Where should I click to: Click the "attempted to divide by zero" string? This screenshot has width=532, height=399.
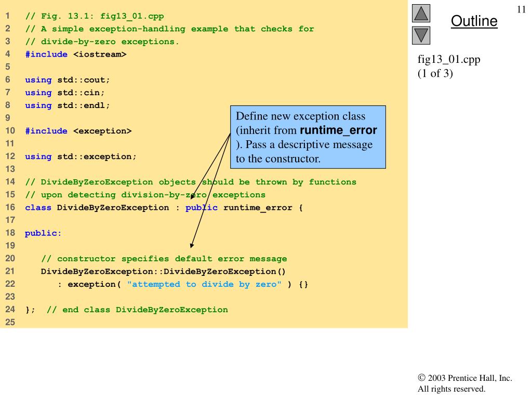tap(204, 284)
